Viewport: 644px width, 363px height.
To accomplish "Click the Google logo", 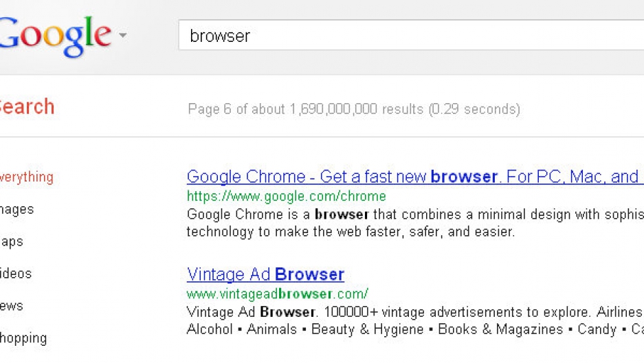I will 55,36.
